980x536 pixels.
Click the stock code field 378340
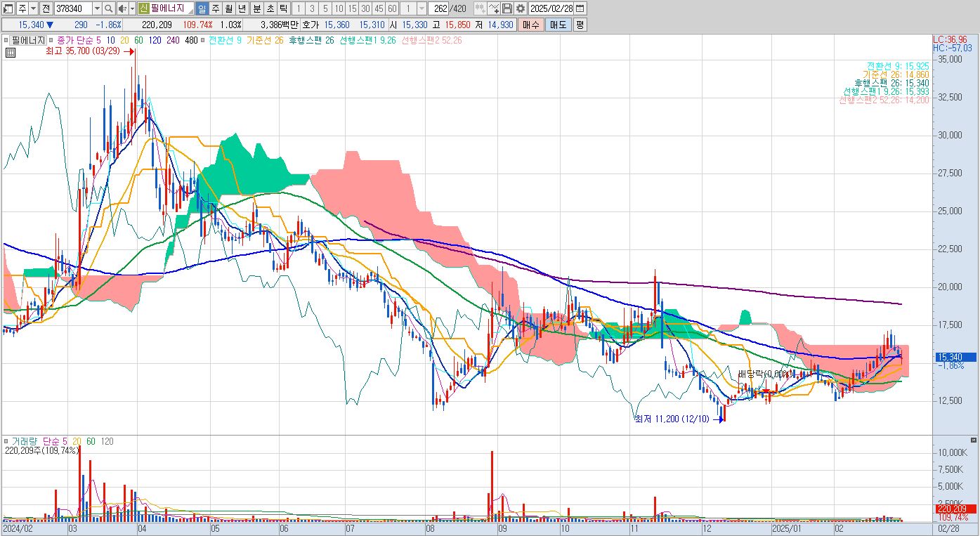click(72, 8)
